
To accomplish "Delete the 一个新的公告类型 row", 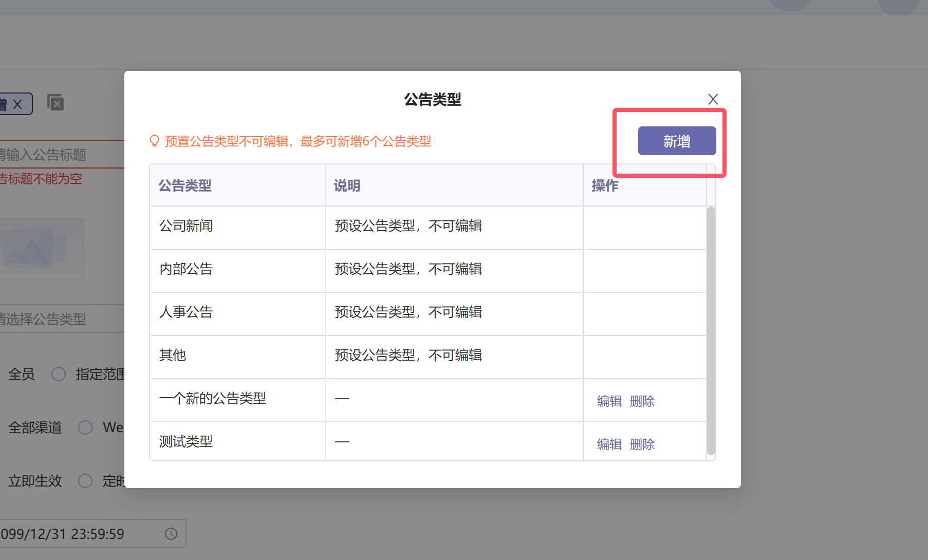I will coord(642,401).
